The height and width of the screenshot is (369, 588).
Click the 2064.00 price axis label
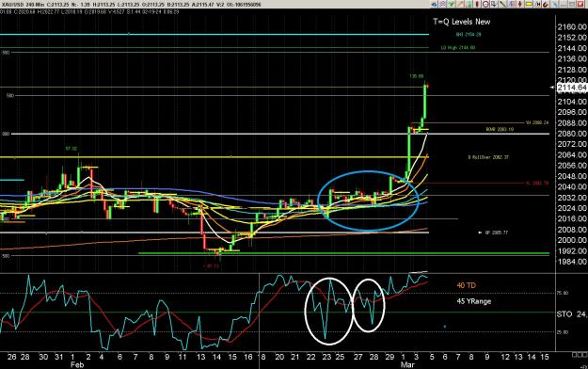(572, 154)
